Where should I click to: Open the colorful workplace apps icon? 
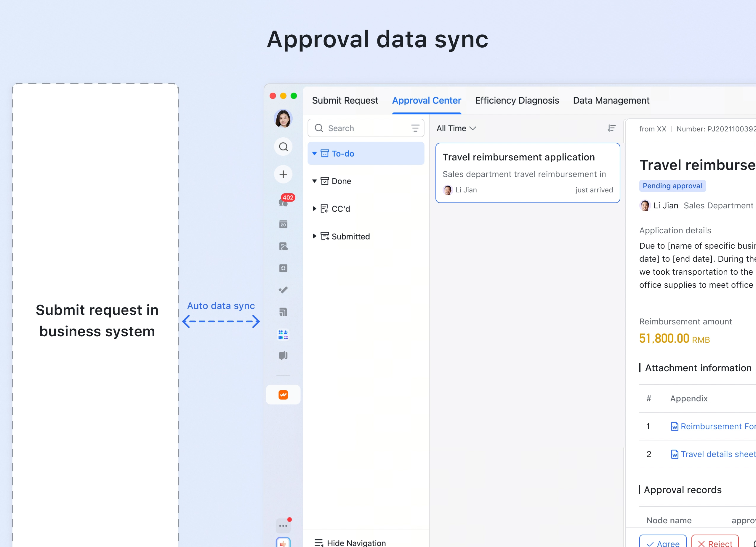click(283, 334)
